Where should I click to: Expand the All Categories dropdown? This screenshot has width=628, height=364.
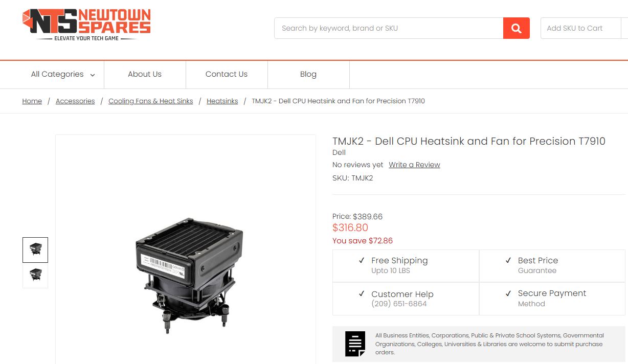[63, 74]
